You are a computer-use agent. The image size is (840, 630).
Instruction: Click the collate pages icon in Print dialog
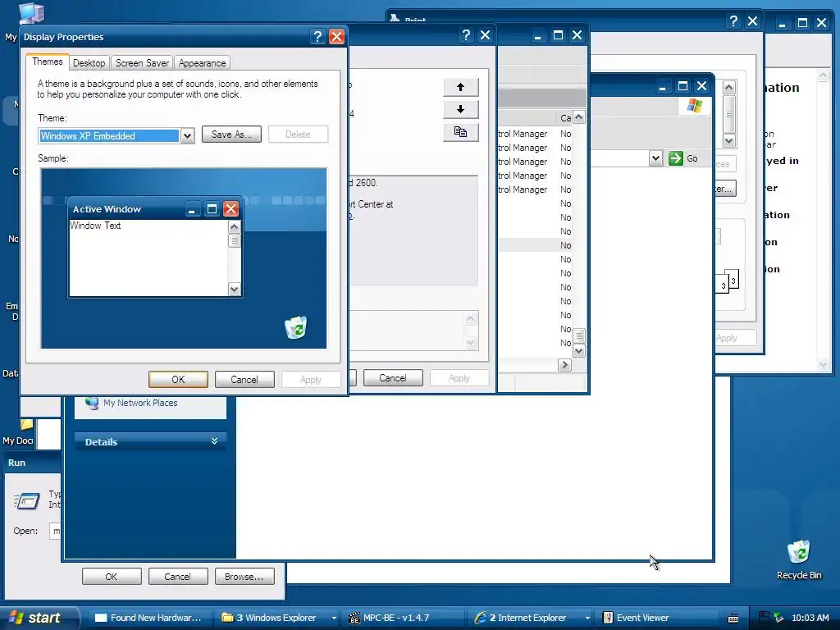pyautogui.click(x=728, y=281)
